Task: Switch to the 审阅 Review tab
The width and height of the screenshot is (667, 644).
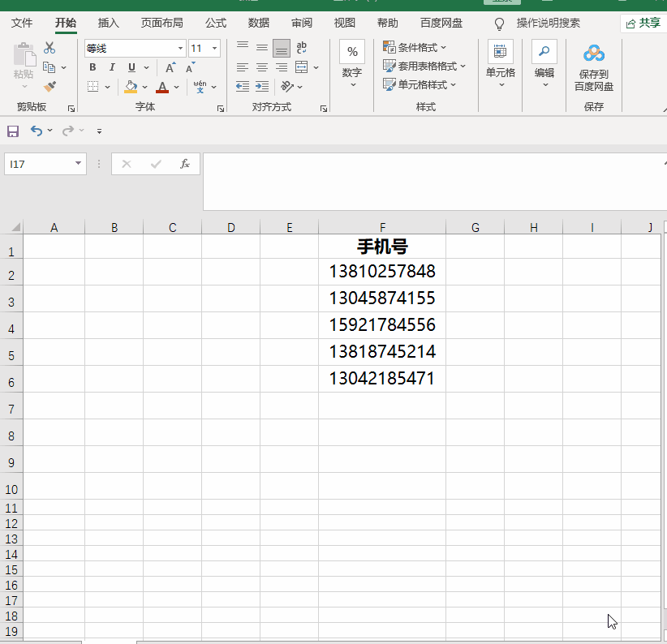Action: tap(302, 23)
